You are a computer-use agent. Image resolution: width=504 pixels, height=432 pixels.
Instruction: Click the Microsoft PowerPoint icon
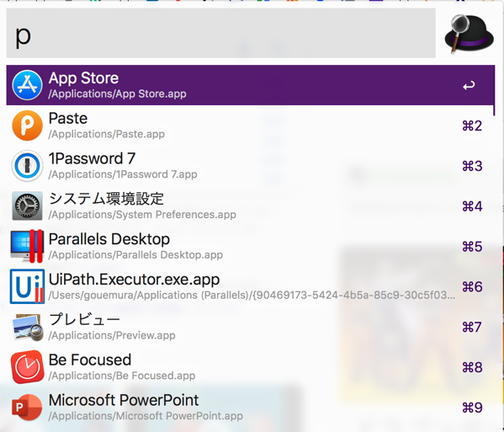point(27,408)
